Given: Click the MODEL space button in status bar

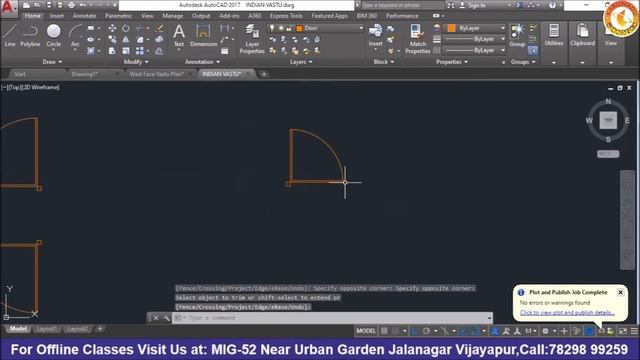Looking at the screenshot, I should pos(365,331).
